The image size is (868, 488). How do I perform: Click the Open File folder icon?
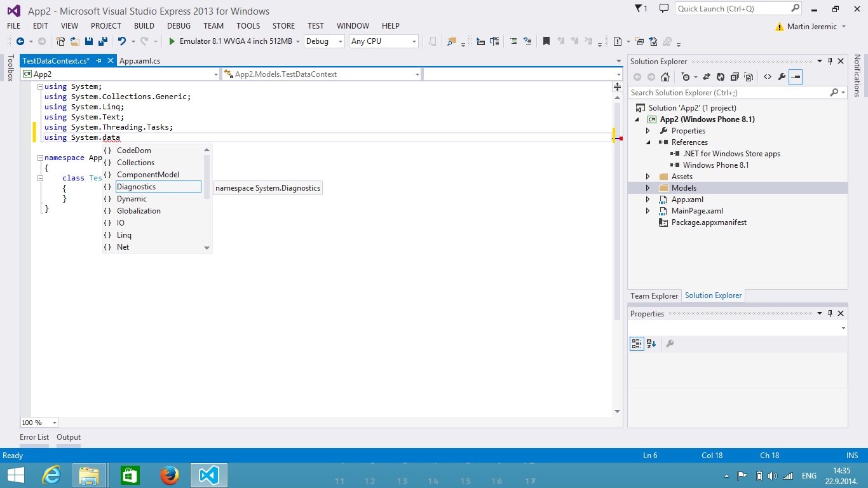coord(75,41)
